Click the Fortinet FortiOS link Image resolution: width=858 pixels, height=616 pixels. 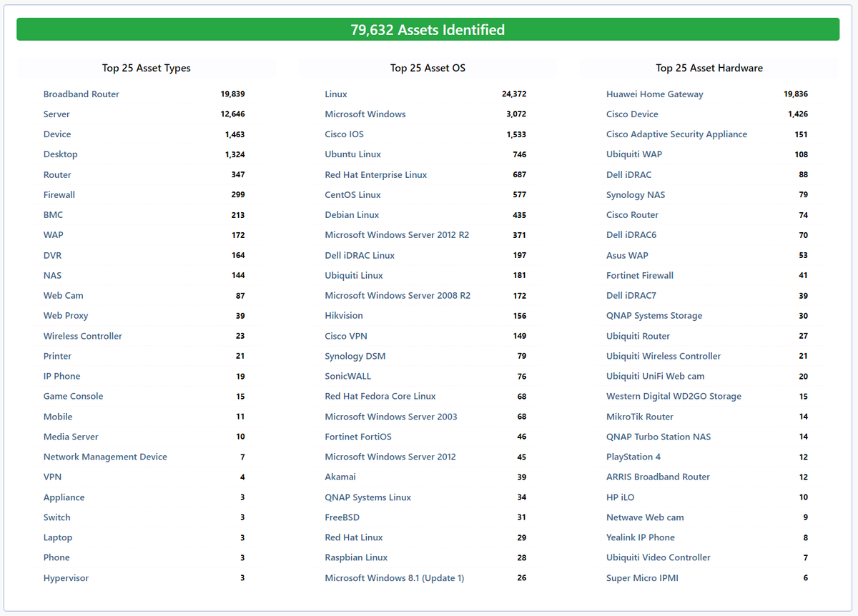tap(358, 437)
